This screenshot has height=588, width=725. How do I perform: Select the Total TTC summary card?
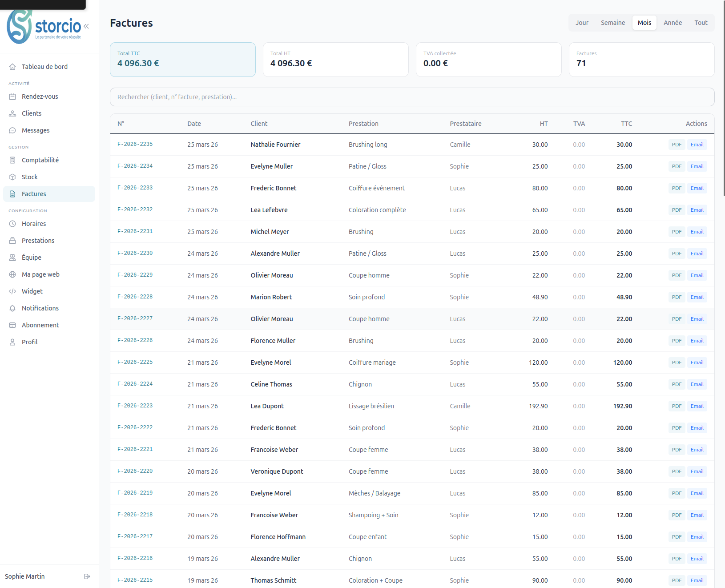183,60
